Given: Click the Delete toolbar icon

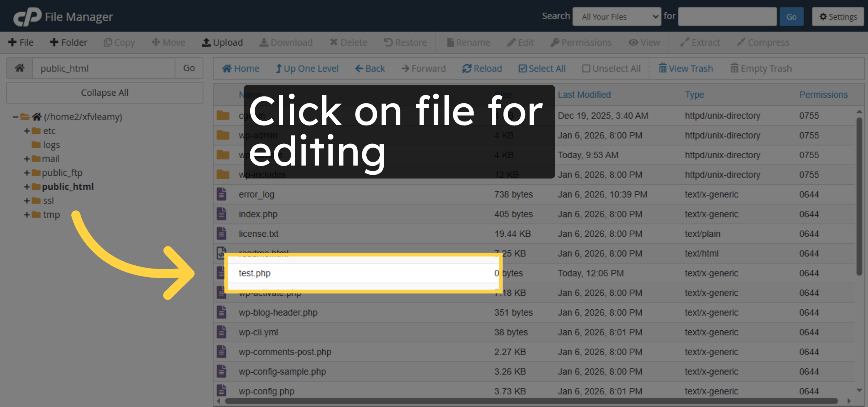Looking at the screenshot, I should pos(348,42).
